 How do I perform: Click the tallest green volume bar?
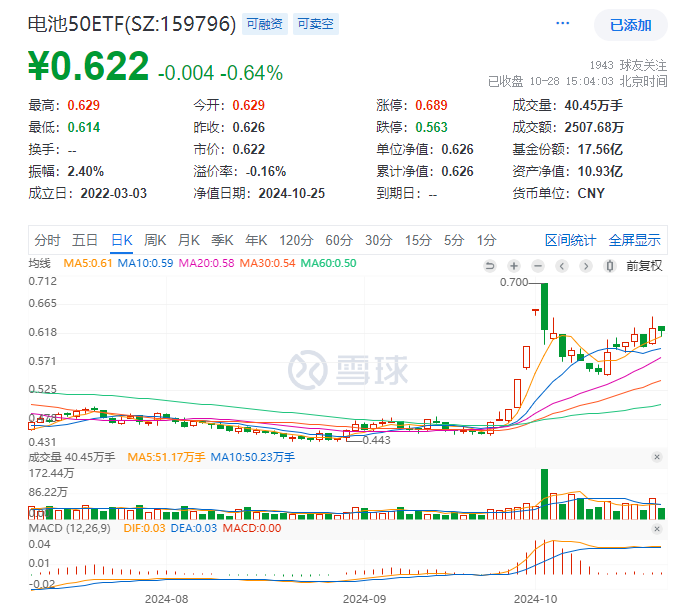544,494
